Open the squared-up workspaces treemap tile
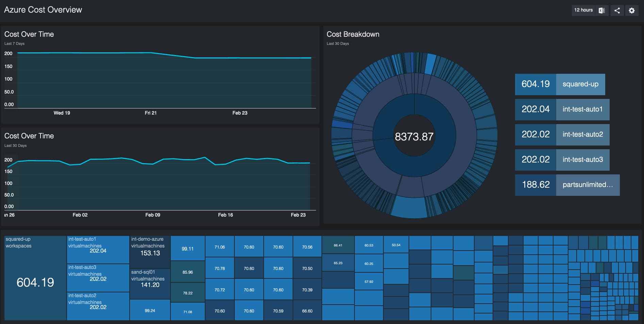This screenshot has height=324, width=644. pyautogui.click(x=35, y=278)
